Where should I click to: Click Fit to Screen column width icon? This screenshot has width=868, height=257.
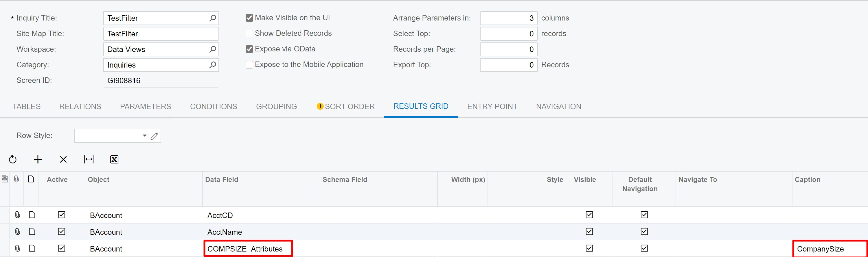coord(89,159)
